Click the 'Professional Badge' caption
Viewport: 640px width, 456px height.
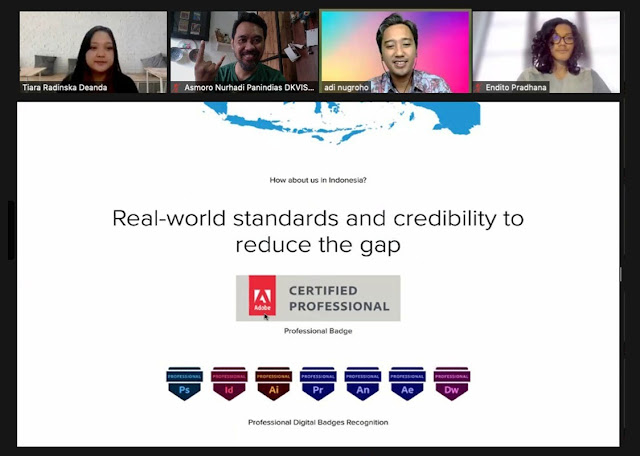point(318,331)
